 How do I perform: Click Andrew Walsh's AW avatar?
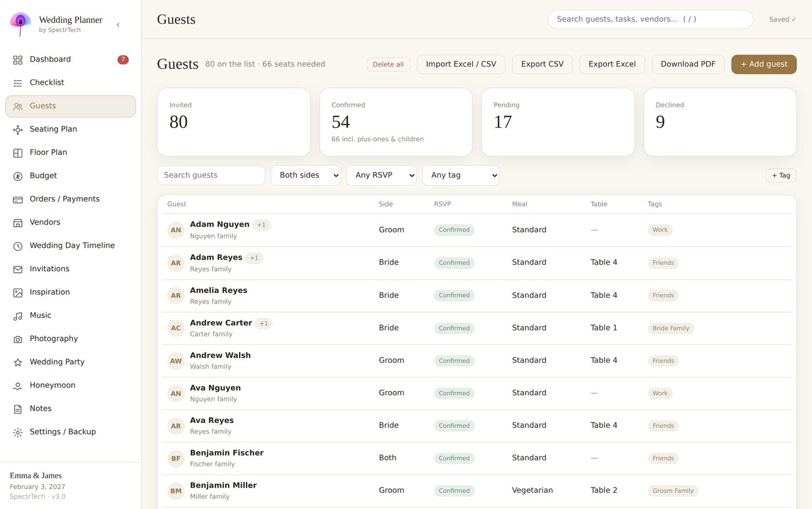[176, 360]
